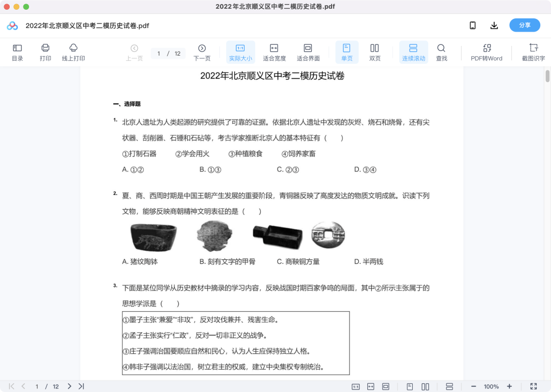The height and width of the screenshot is (392, 551).
Task: Click answer option A. ①② of question 1
Action: pyautogui.click(x=133, y=169)
